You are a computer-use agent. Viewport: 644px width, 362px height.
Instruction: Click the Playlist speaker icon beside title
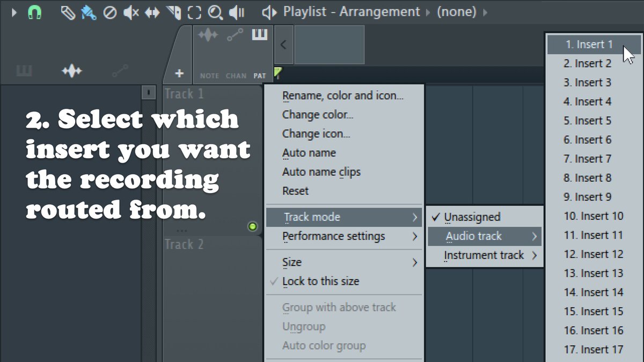coord(269,12)
